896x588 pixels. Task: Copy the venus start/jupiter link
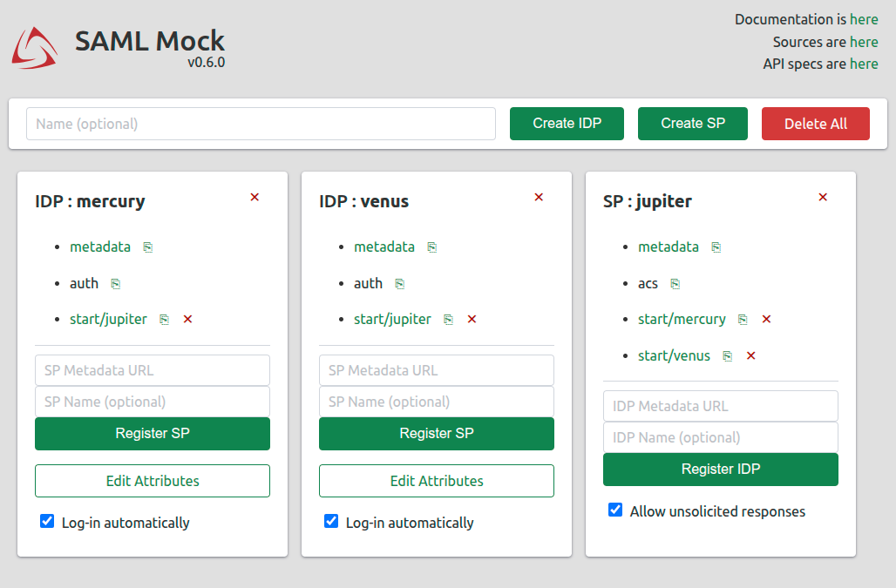(x=448, y=320)
